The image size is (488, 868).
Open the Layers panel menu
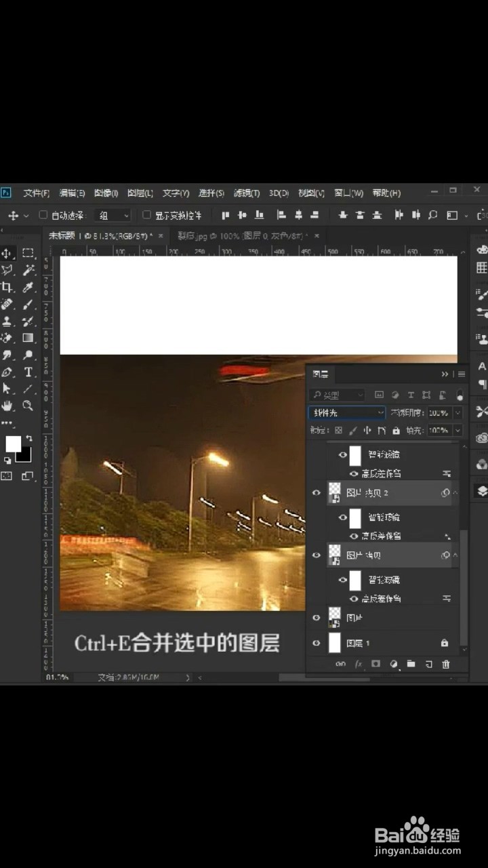click(x=462, y=374)
